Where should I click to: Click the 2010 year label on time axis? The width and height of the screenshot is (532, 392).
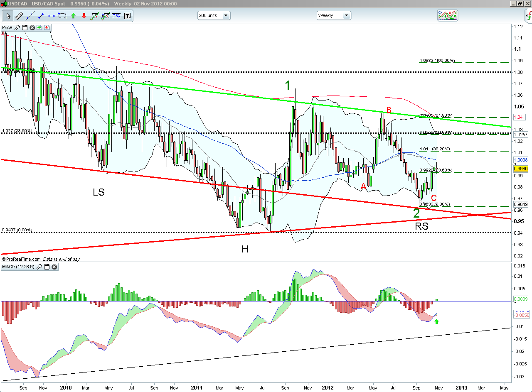click(x=66, y=388)
